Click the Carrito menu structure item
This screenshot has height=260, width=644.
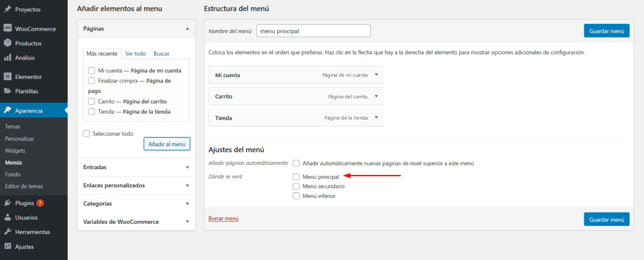click(296, 96)
